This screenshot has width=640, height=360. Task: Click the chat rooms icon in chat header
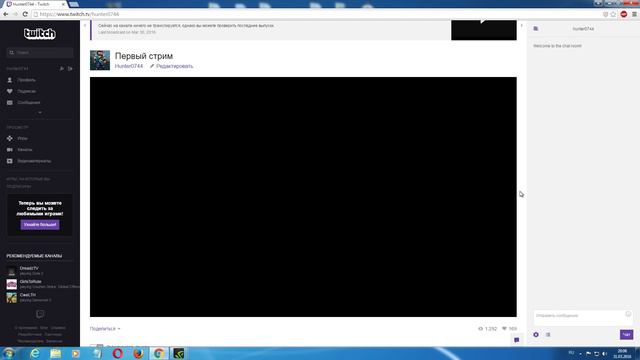coord(536,29)
